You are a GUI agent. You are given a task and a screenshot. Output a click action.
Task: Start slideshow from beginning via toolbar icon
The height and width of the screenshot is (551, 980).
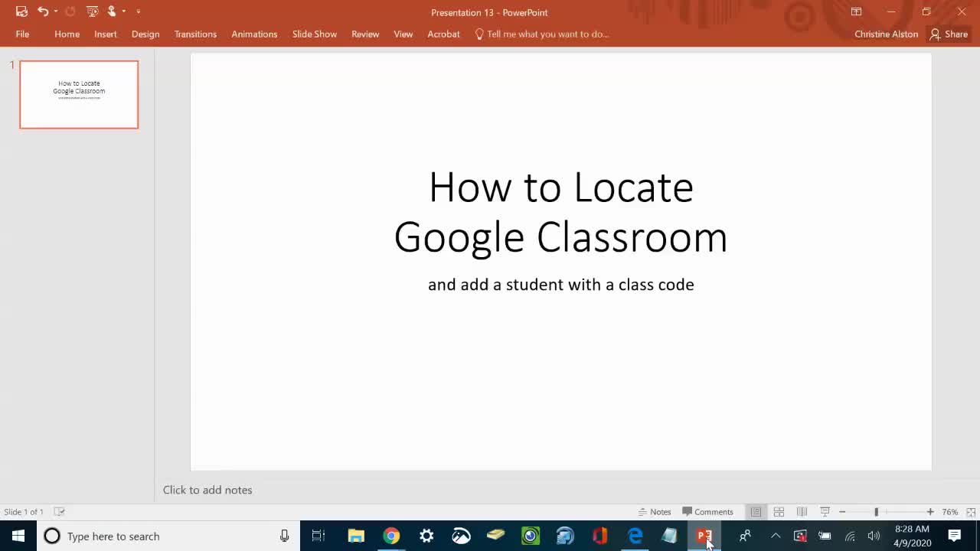tap(93, 11)
